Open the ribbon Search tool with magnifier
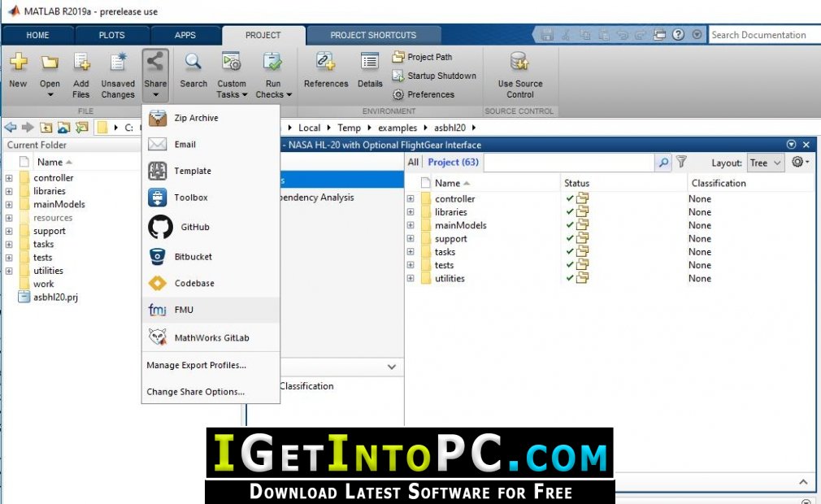Screen dimensions: 821x504 [x=193, y=70]
